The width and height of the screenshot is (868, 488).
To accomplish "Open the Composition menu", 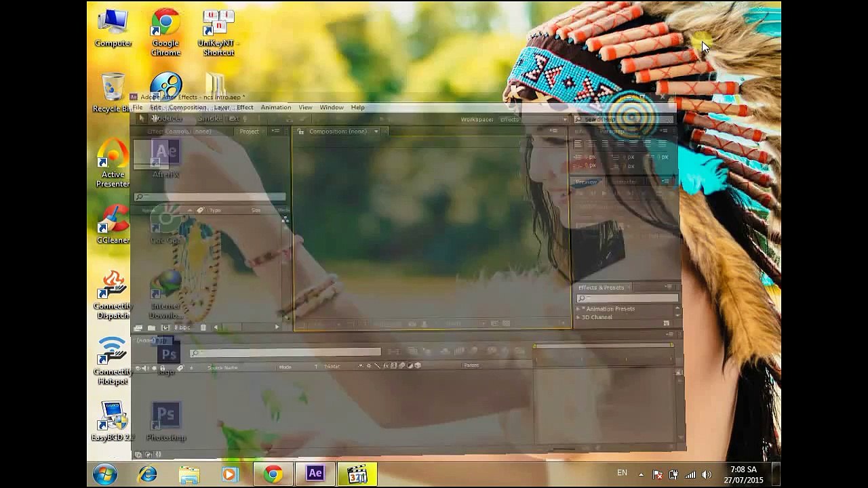I will (187, 107).
